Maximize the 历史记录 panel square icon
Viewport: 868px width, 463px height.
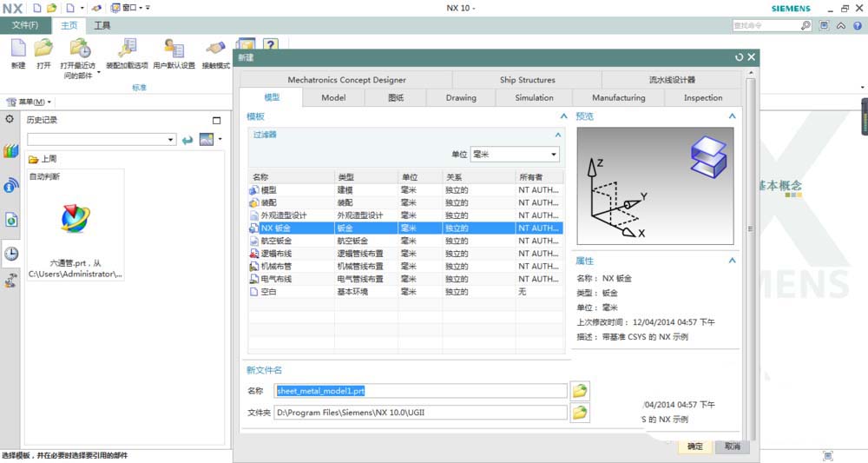coord(216,120)
